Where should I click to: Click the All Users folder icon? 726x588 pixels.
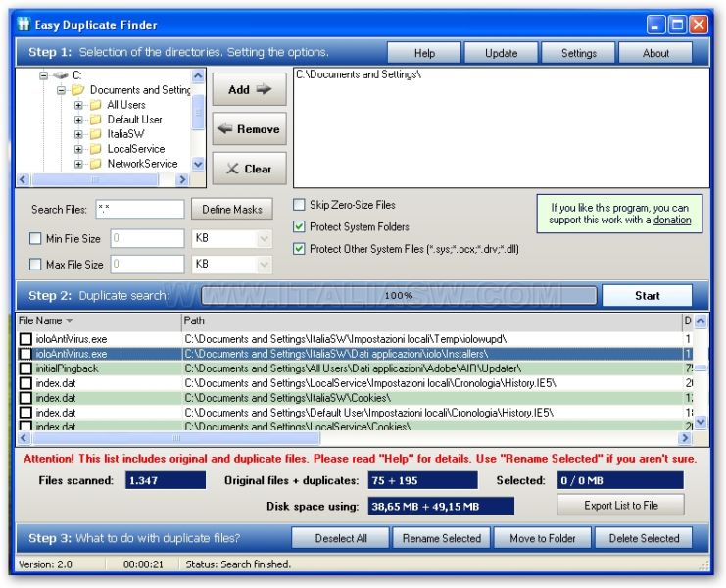pyautogui.click(x=95, y=105)
